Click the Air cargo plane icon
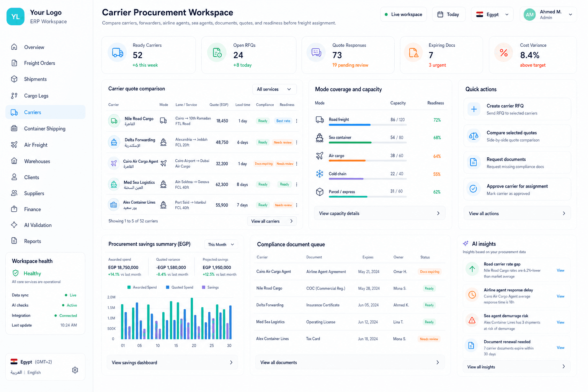Image resolution: width=588 pixels, height=392 pixels. point(320,156)
